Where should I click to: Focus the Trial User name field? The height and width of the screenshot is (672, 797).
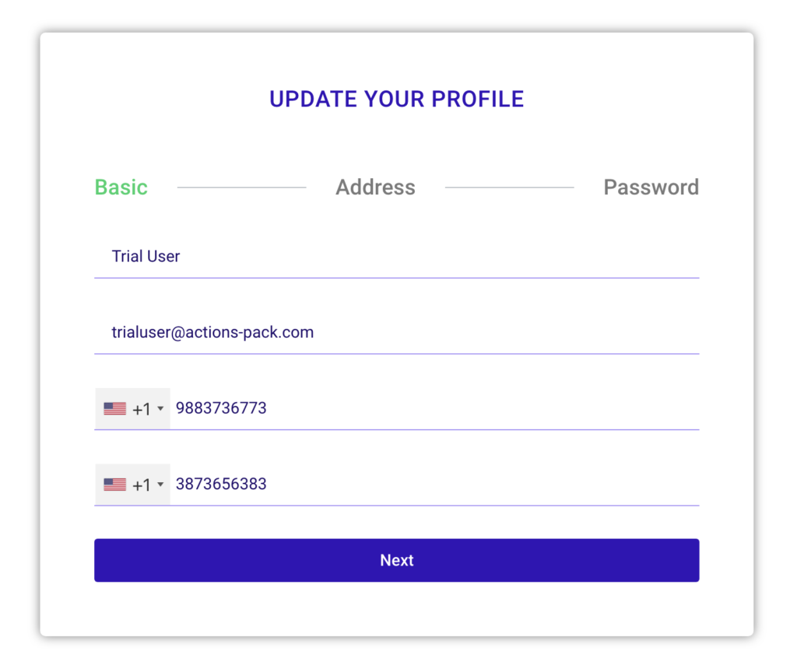click(396, 257)
